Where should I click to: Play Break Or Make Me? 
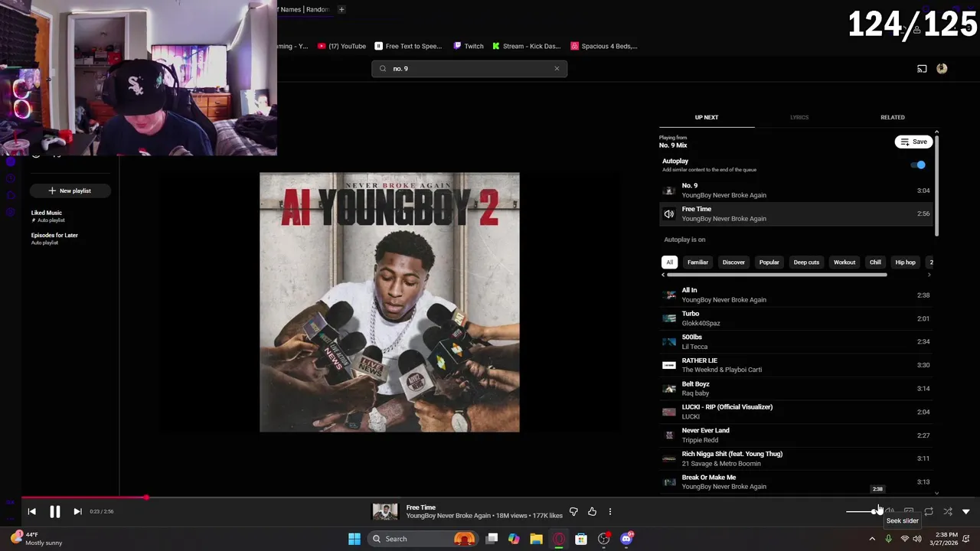[x=796, y=482]
